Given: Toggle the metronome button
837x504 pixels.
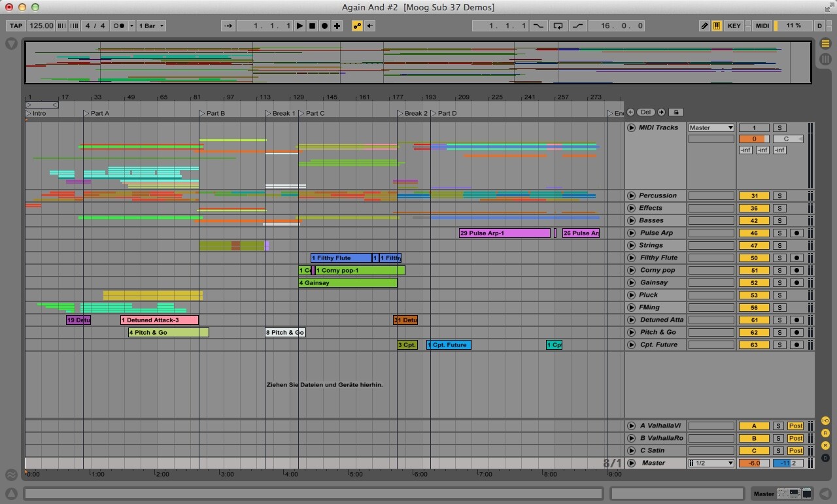Looking at the screenshot, I should point(120,26).
